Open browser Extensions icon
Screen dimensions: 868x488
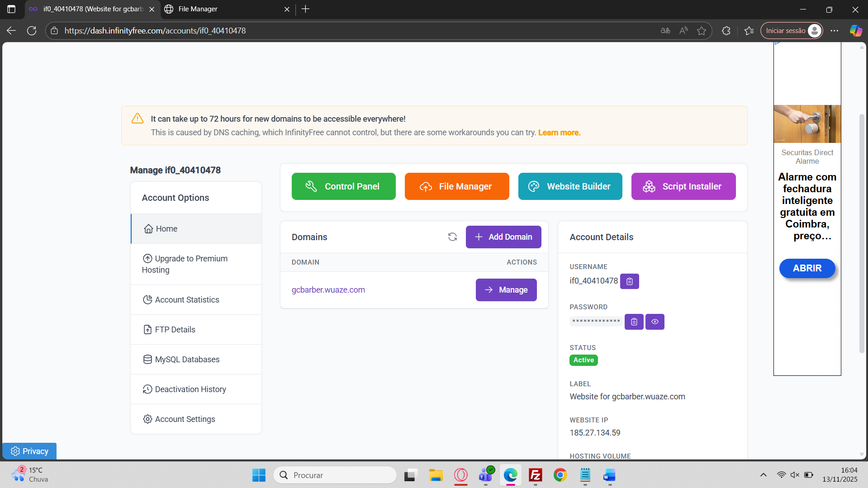coord(726,31)
